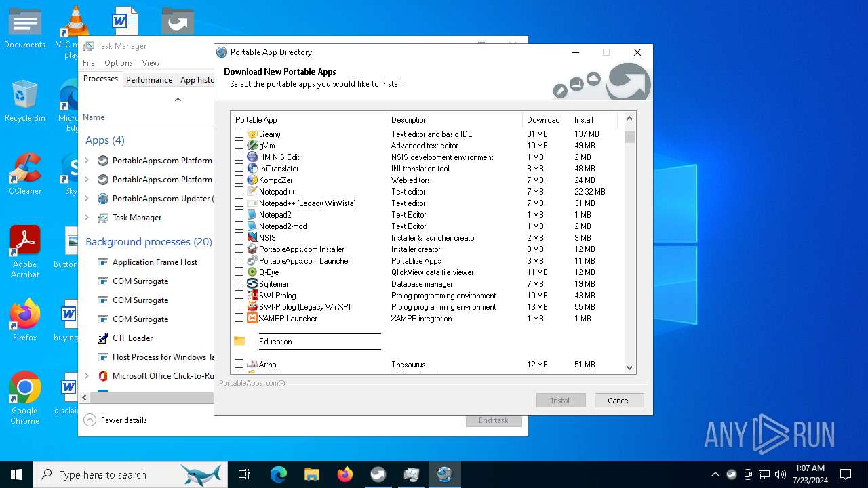Check the NSIS checkbox

coord(239,237)
